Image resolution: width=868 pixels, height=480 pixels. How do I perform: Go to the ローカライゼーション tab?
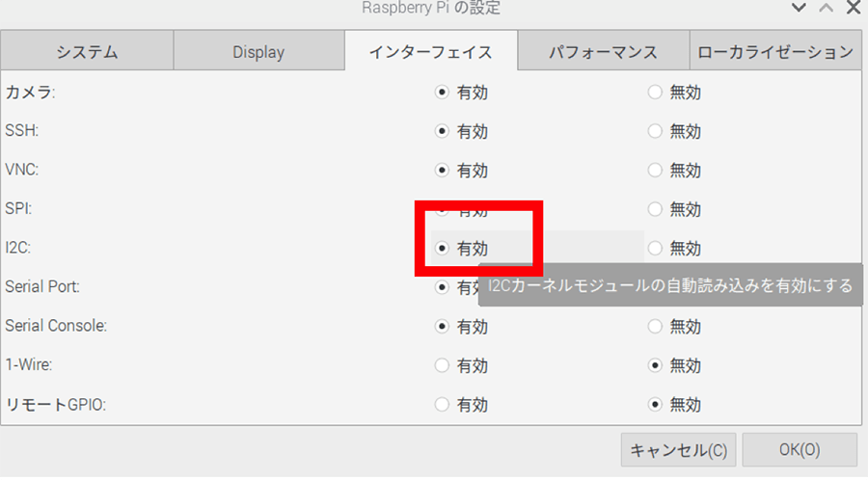click(775, 51)
